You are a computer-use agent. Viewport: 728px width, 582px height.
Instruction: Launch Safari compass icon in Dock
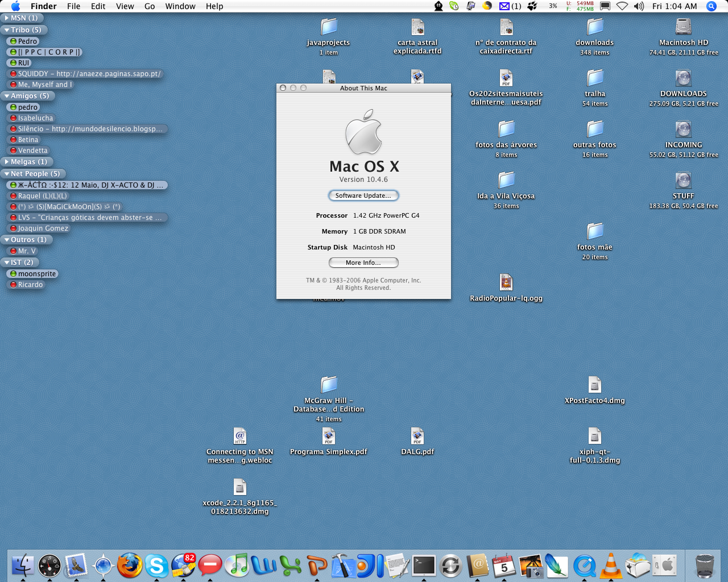[103, 566]
